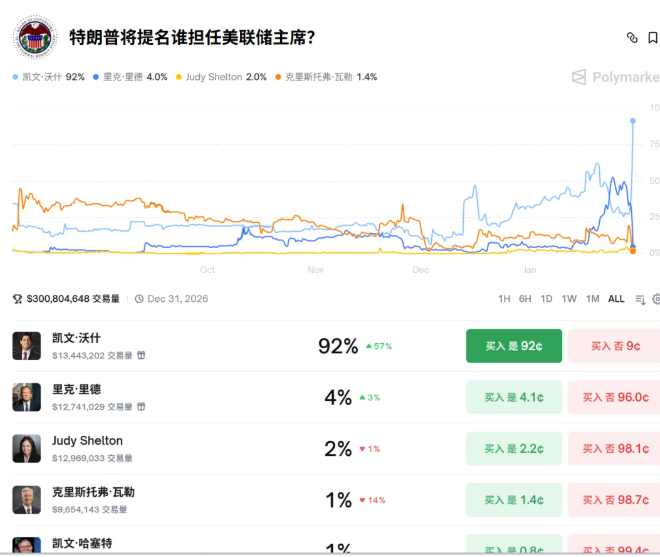660x557 pixels.
Task: Switch chart to 1D range
Action: [546, 299]
